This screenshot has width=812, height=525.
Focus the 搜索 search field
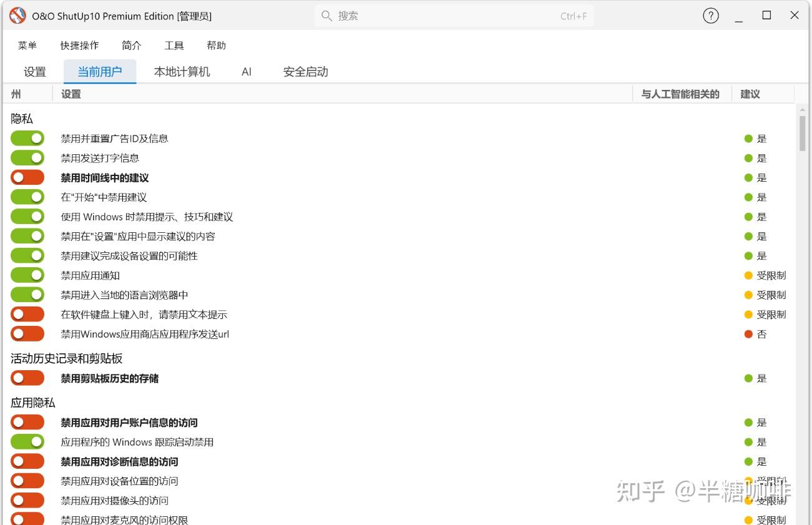click(454, 16)
